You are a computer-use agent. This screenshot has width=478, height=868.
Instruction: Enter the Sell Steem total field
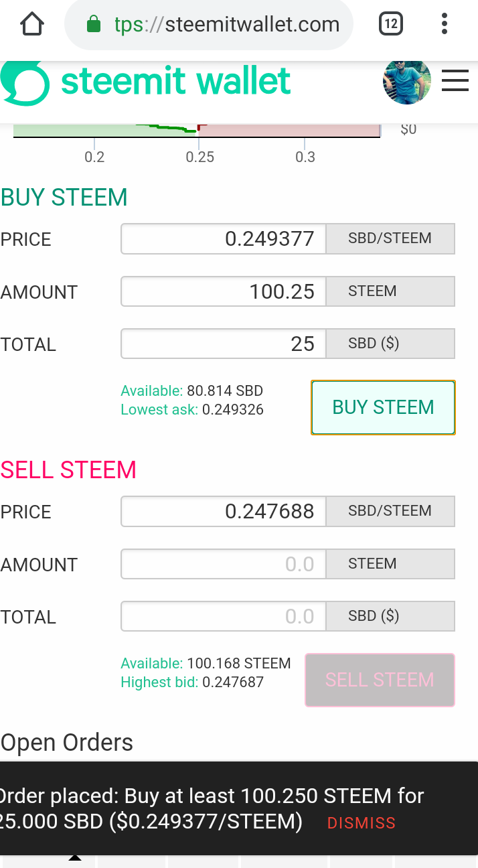(x=224, y=616)
